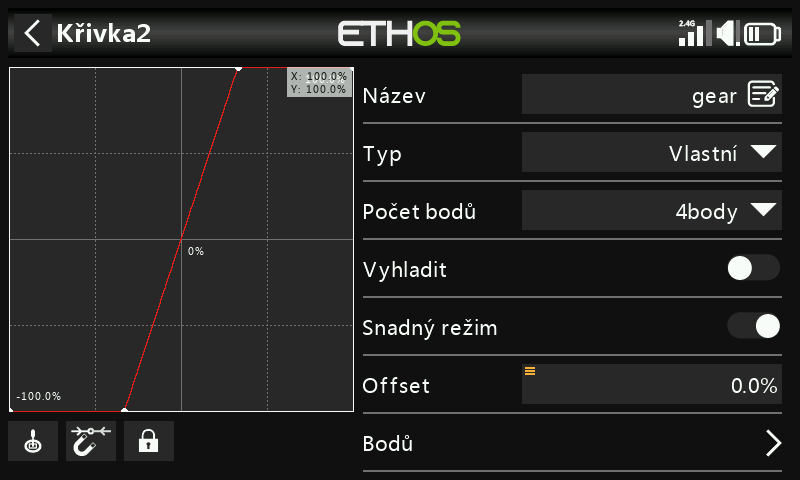This screenshot has width=800, height=480.
Task: Tap the speaker volume icon
Action: pos(728,33)
